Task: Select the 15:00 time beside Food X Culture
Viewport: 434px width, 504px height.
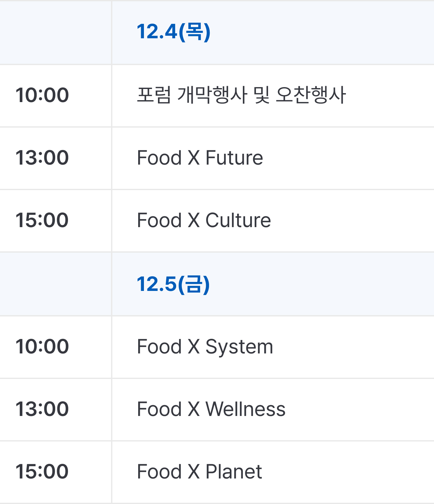Action: point(42,220)
